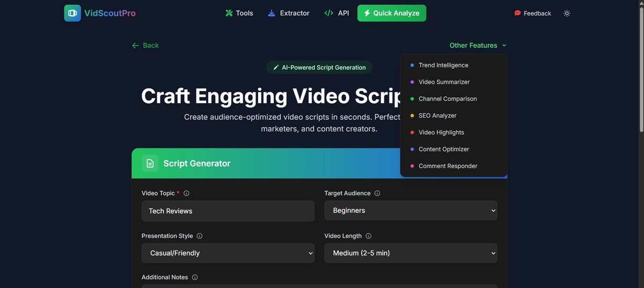The width and height of the screenshot is (644, 288).
Task: Click the lightning bolt icon in Quick Analyze
Action: (367, 13)
